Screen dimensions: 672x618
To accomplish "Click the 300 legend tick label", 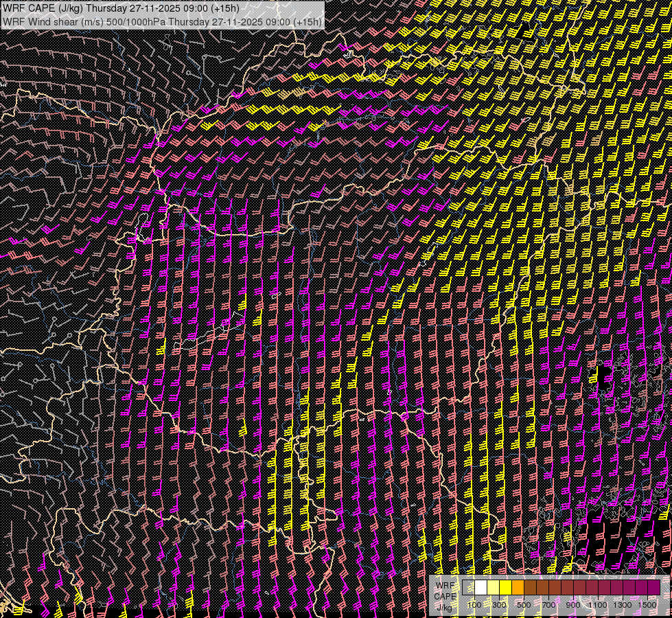I will pyautogui.click(x=499, y=605).
